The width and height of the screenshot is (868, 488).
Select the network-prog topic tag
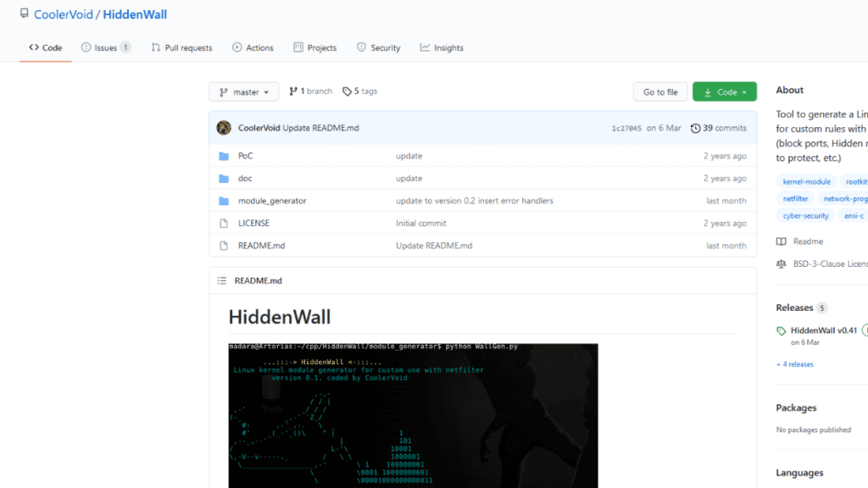coord(844,198)
